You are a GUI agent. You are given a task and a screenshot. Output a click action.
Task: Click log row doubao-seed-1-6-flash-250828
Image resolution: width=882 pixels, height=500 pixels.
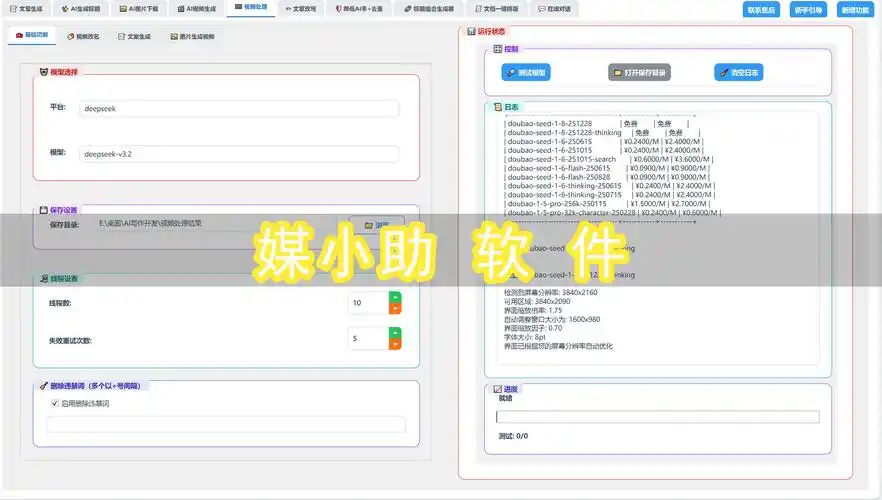[606, 177]
